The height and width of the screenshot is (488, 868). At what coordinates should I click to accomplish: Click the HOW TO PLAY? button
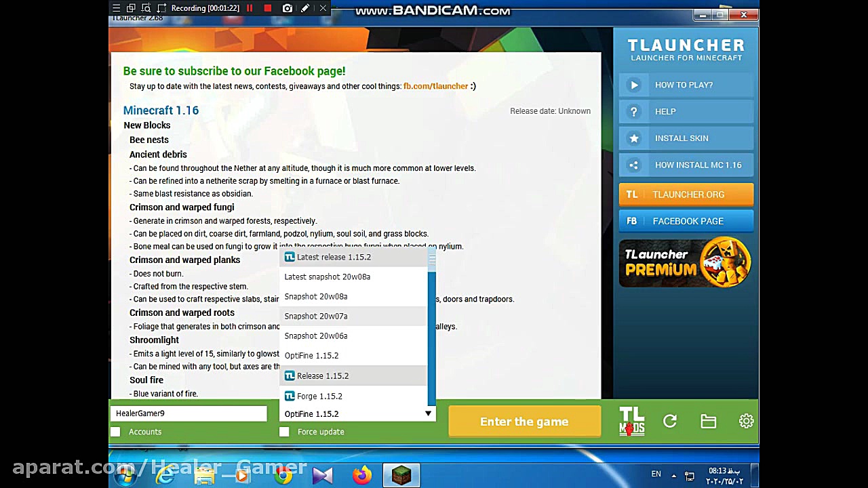686,85
